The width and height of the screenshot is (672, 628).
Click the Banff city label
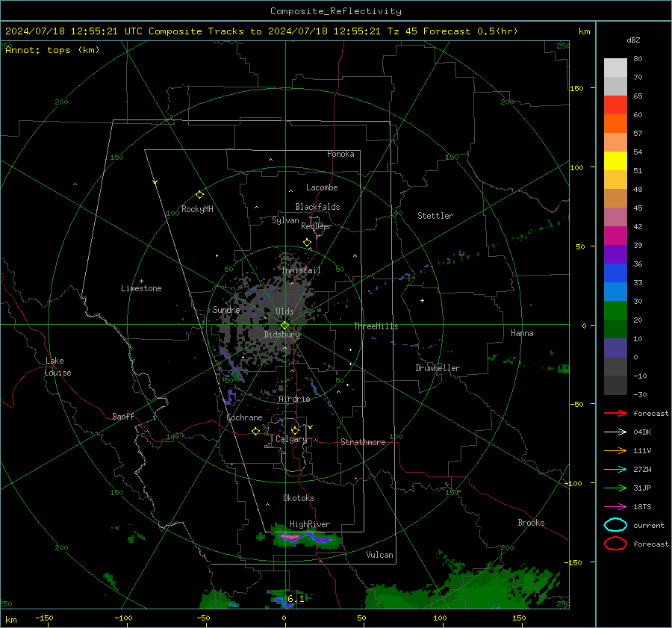[x=123, y=417]
